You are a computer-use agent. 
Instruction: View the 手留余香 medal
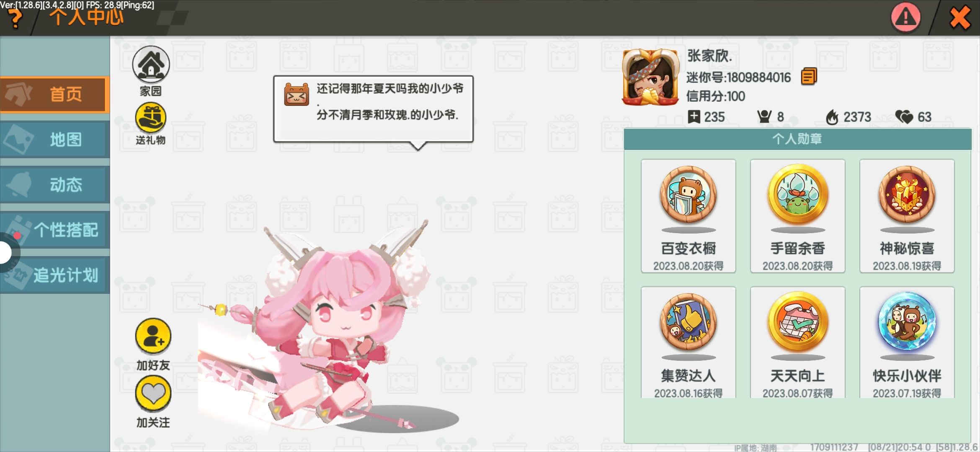pyautogui.click(x=797, y=216)
